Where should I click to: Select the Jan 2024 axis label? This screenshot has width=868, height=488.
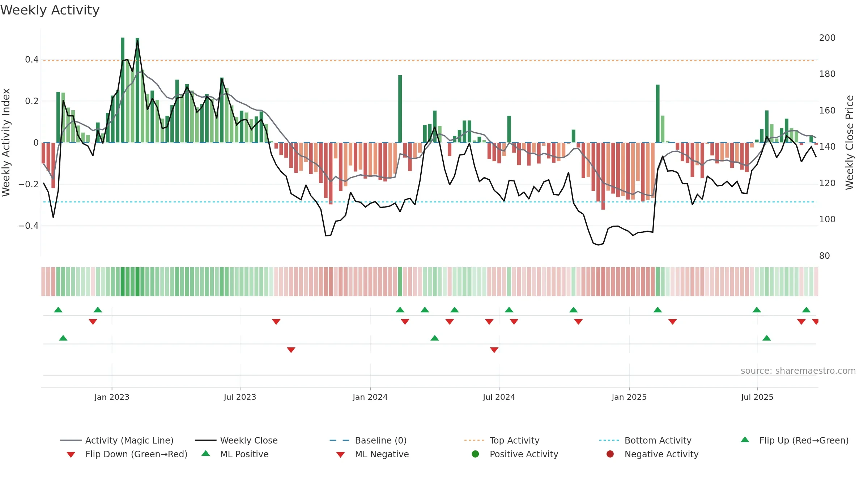[x=370, y=397]
